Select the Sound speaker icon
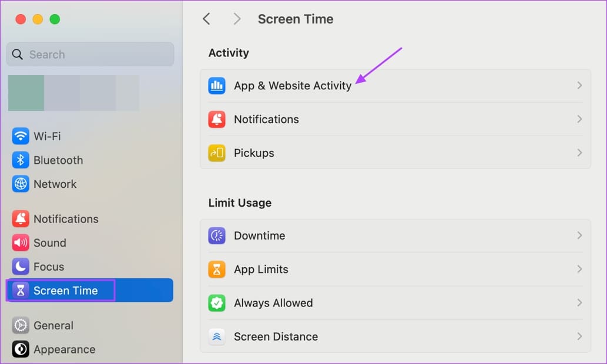607x364 pixels. (21, 242)
